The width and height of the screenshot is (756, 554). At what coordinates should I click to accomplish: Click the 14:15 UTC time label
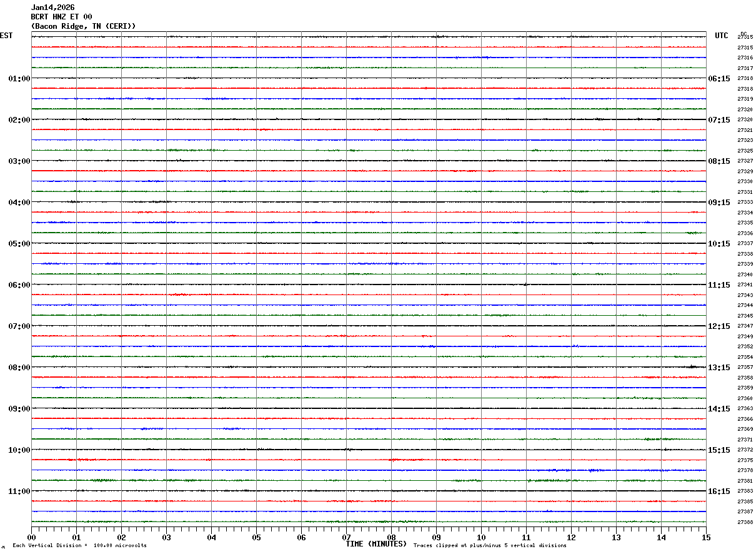(x=719, y=409)
